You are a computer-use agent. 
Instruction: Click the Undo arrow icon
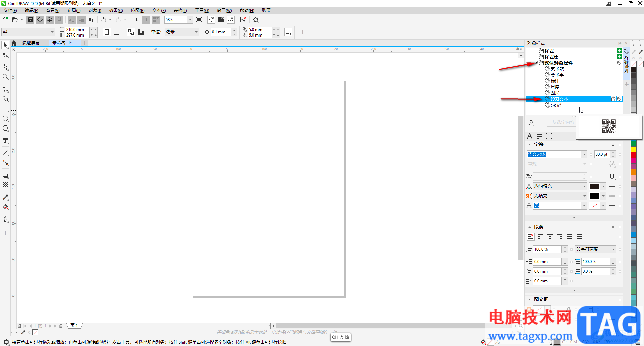(104, 20)
